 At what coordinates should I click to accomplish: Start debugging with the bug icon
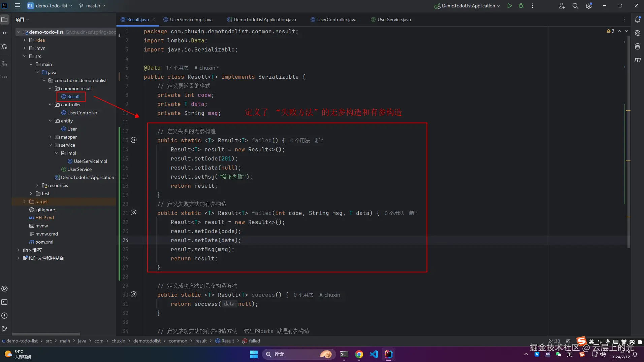click(x=521, y=6)
